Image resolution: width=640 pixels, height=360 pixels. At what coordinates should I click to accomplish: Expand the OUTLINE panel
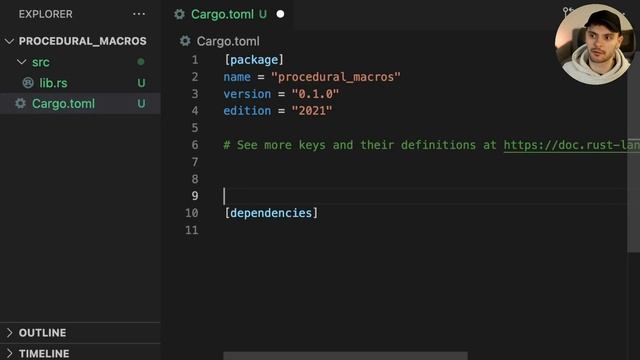pyautogui.click(x=80, y=333)
